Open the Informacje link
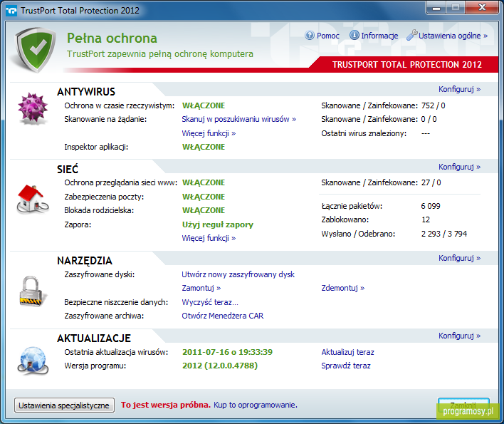504x424 pixels. click(x=379, y=36)
